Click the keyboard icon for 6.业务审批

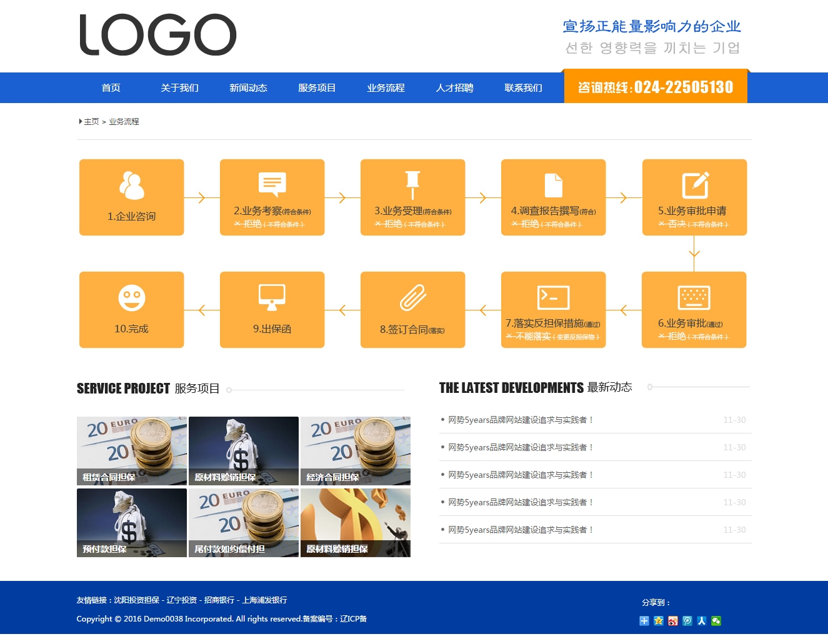[x=694, y=298]
